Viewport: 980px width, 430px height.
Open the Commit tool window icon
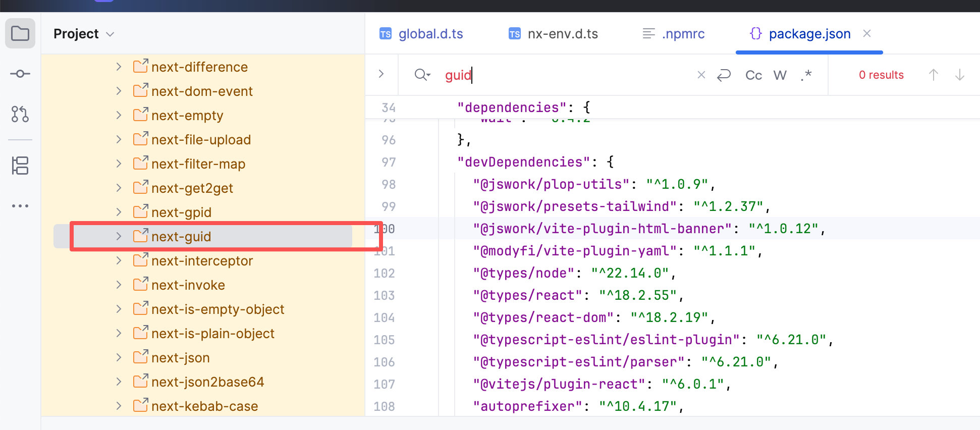(x=20, y=74)
